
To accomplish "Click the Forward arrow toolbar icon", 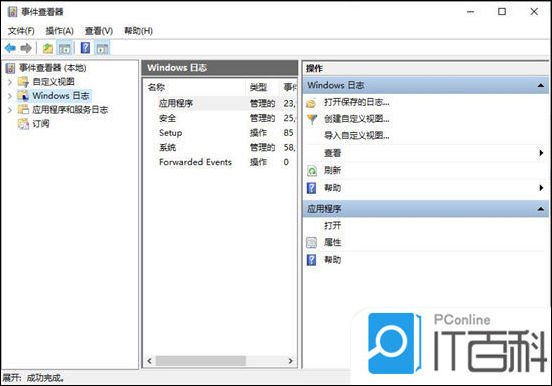I will [26, 48].
